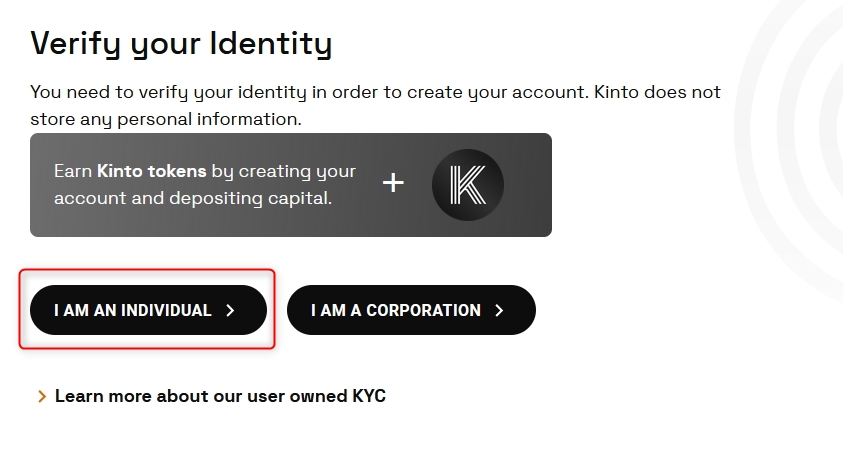Click the sentence about verifying your identity
Image resolution: width=843 pixels, height=456 pixels.
[x=375, y=92]
